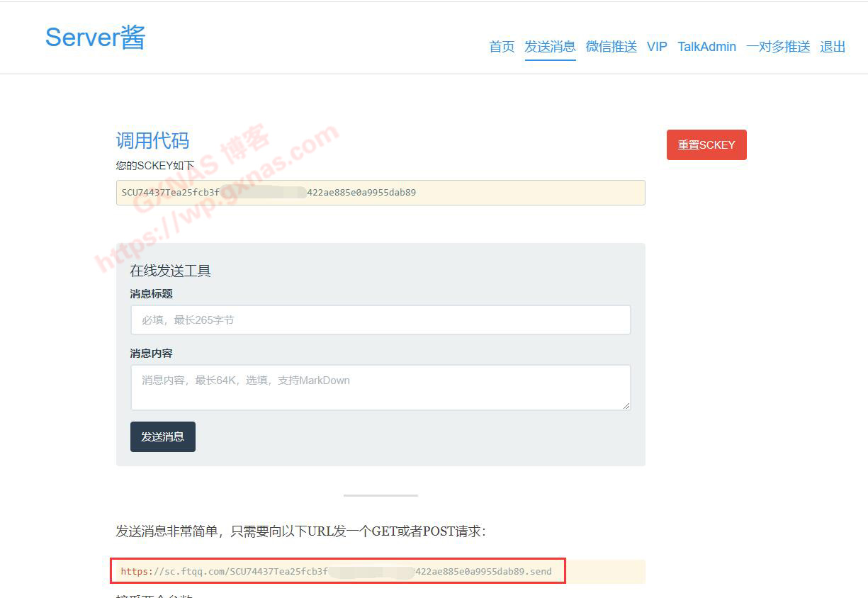Image resolution: width=868 pixels, height=598 pixels.
Task: Log out using the 退出 link
Action: [x=833, y=47]
